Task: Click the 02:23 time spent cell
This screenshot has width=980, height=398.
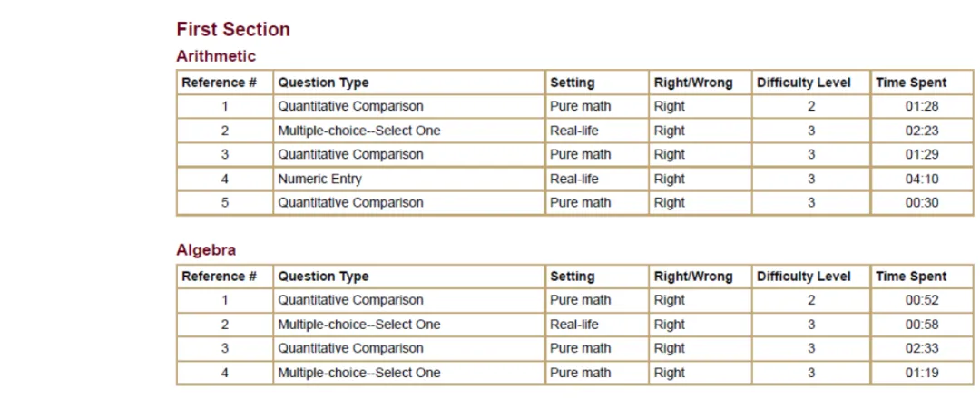Action: [921, 131]
